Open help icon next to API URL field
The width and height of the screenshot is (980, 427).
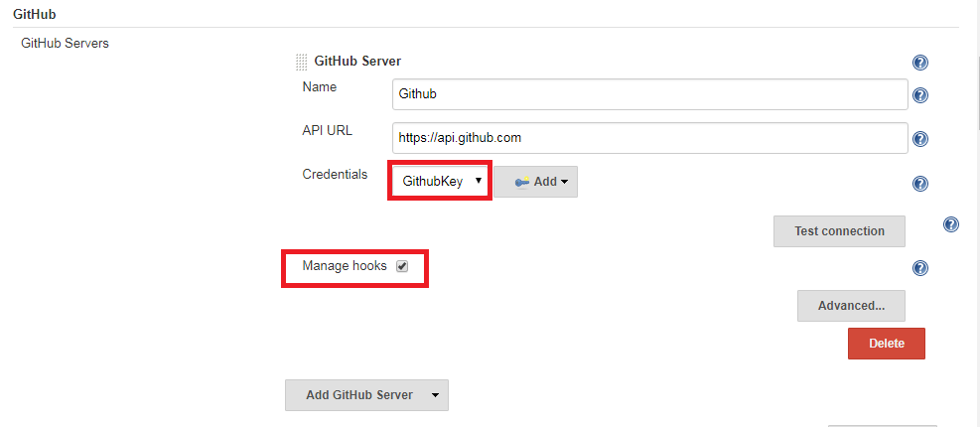920,139
